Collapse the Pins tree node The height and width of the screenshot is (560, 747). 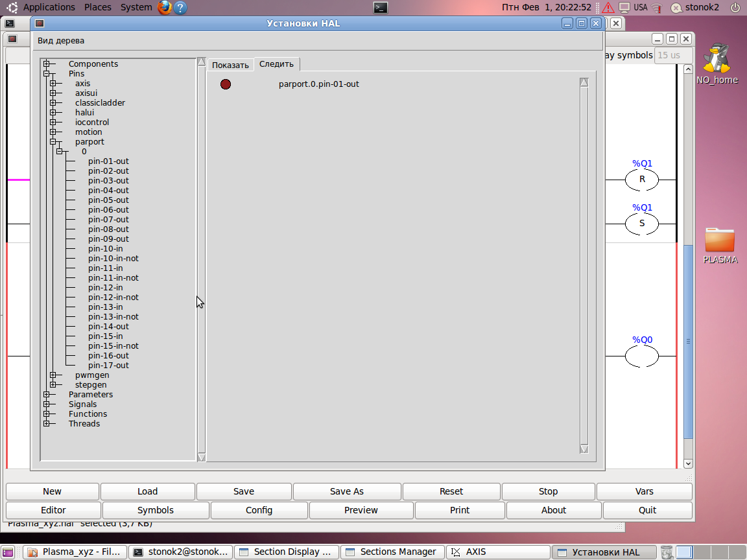click(x=47, y=74)
